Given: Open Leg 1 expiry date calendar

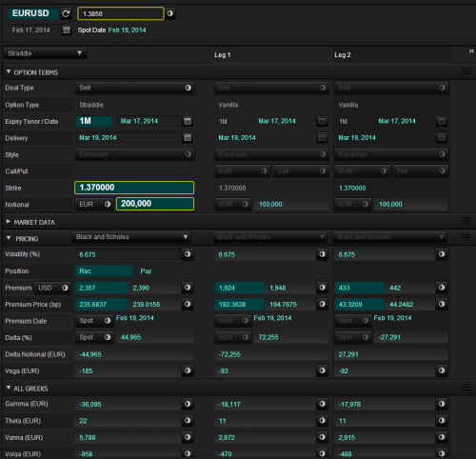Looking at the screenshot, I should [322, 121].
